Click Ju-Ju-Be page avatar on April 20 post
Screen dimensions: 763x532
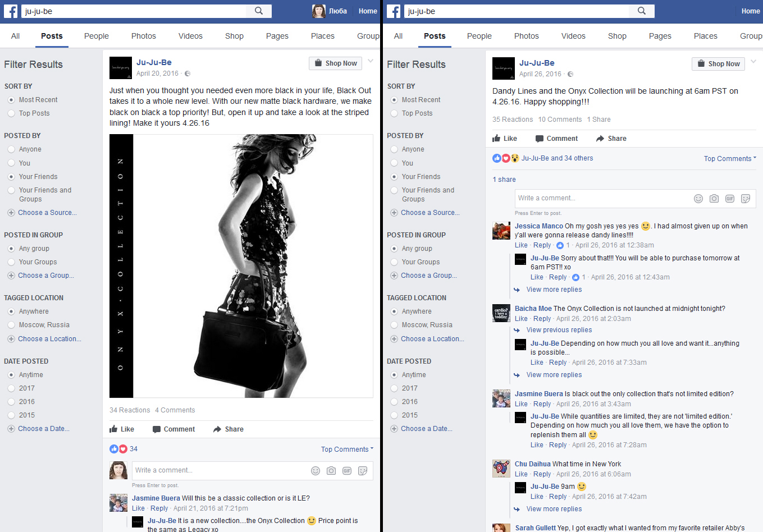(x=120, y=68)
